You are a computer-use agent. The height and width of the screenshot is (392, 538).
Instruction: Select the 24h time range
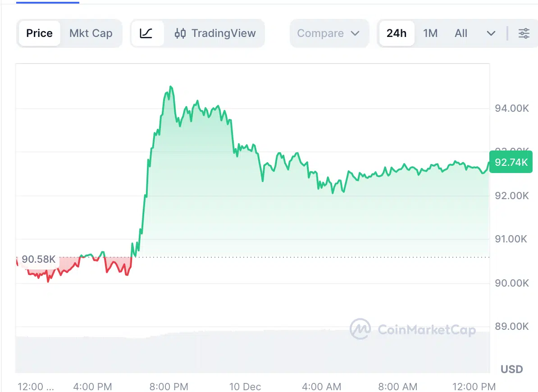click(x=397, y=33)
